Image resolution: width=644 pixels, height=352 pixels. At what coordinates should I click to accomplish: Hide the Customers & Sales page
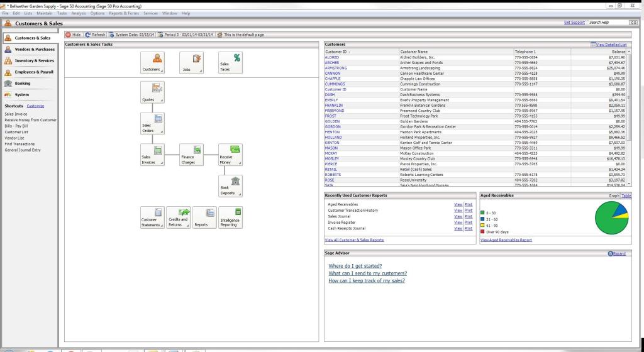73,35
